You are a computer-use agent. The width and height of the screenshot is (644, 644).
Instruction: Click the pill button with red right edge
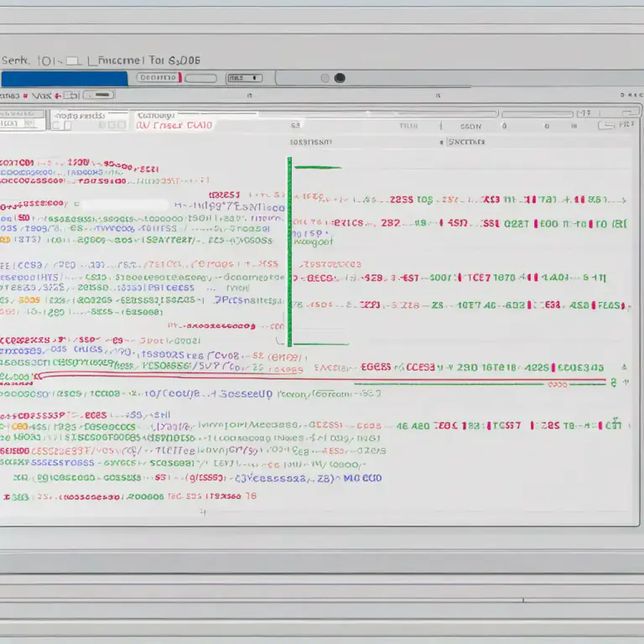coord(159,78)
